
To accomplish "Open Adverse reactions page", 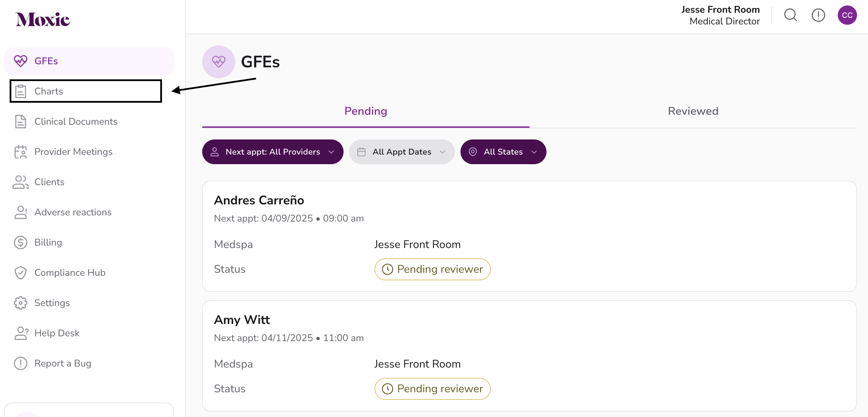I will (73, 212).
